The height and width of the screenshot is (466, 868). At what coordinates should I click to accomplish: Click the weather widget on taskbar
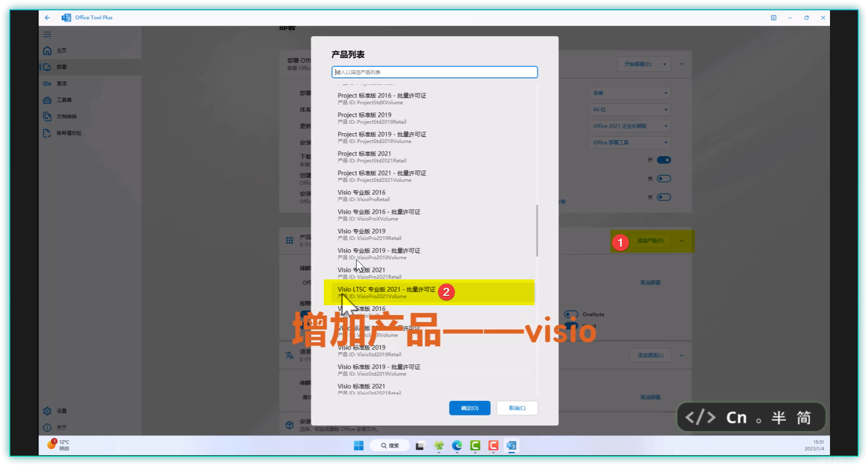(59, 445)
